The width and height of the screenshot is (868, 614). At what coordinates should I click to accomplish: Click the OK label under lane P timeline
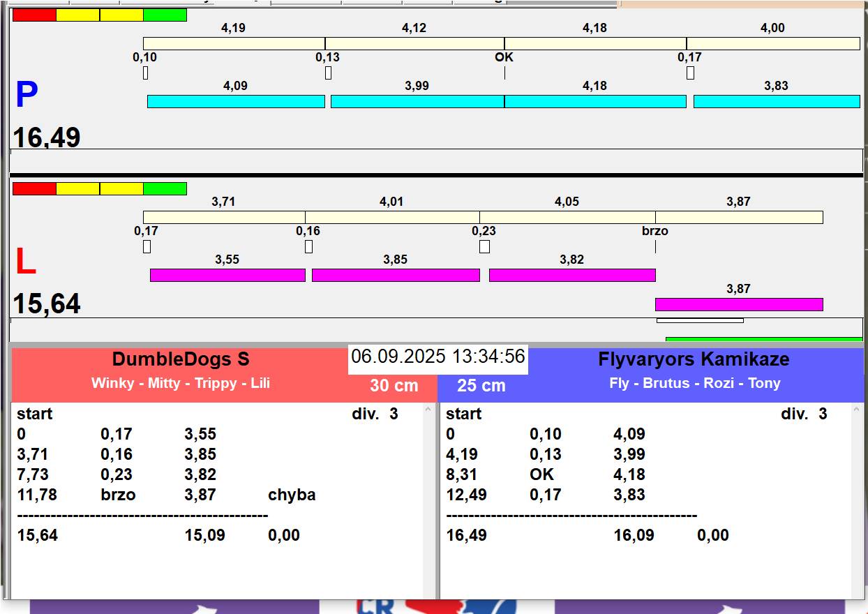[x=504, y=57]
